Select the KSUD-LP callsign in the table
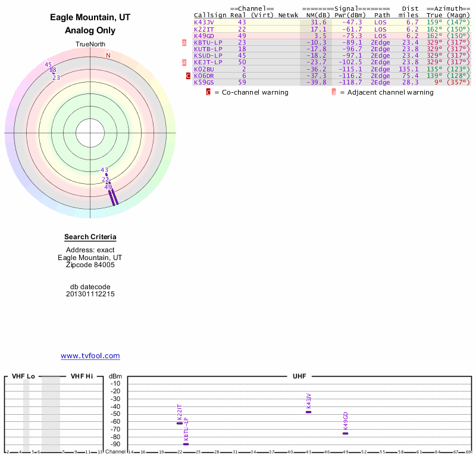The width and height of the screenshot is (476, 457). (x=208, y=55)
